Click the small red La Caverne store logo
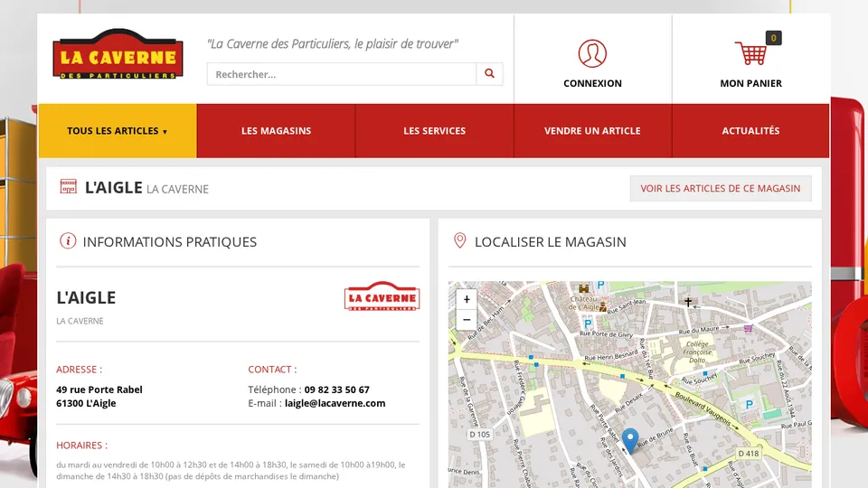868x488 pixels. [x=382, y=296]
